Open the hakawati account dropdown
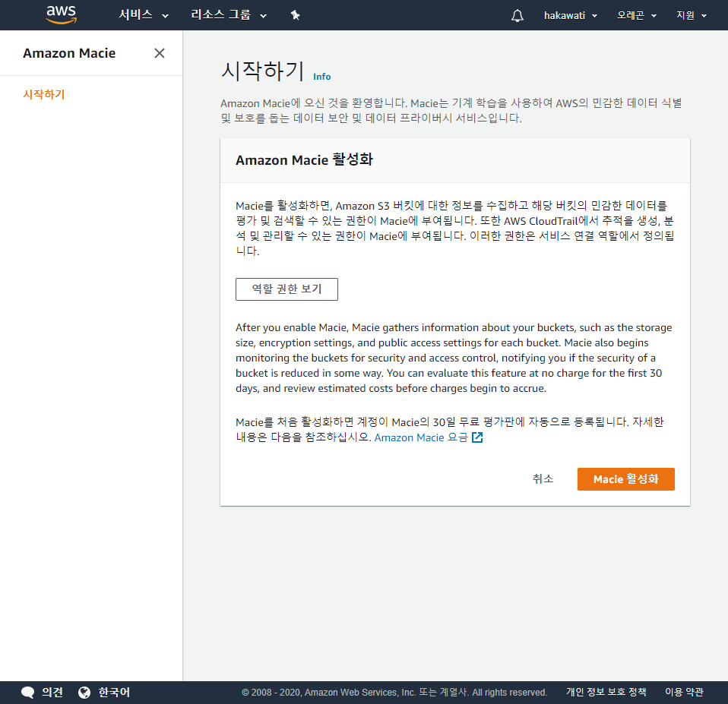 click(x=571, y=15)
